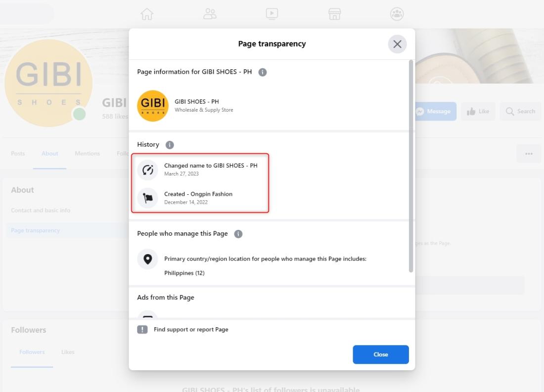Click the blue Close button

(x=381, y=354)
